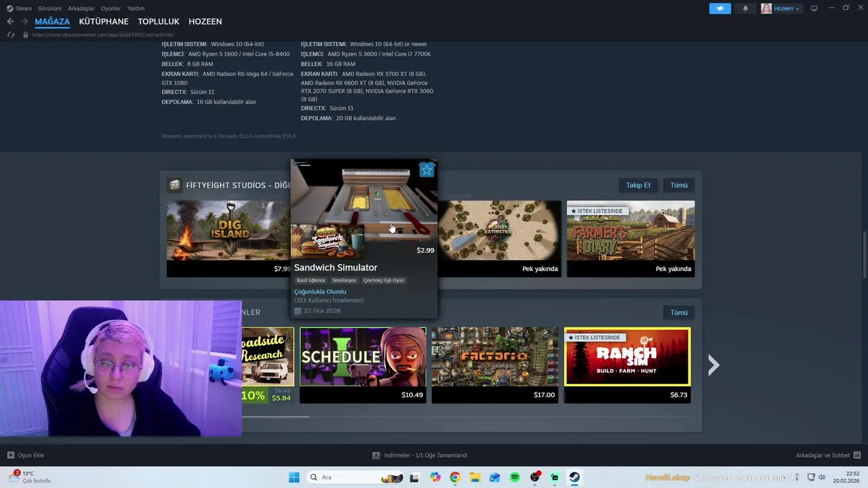This screenshot has height=488, width=868.
Task: Click the $10.49 price on Schedule I
Action: [x=412, y=394]
